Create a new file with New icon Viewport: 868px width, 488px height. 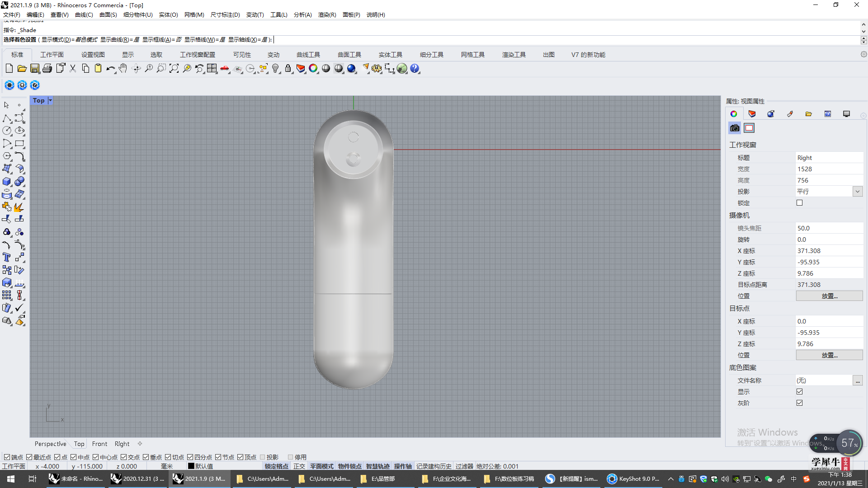[x=9, y=69]
